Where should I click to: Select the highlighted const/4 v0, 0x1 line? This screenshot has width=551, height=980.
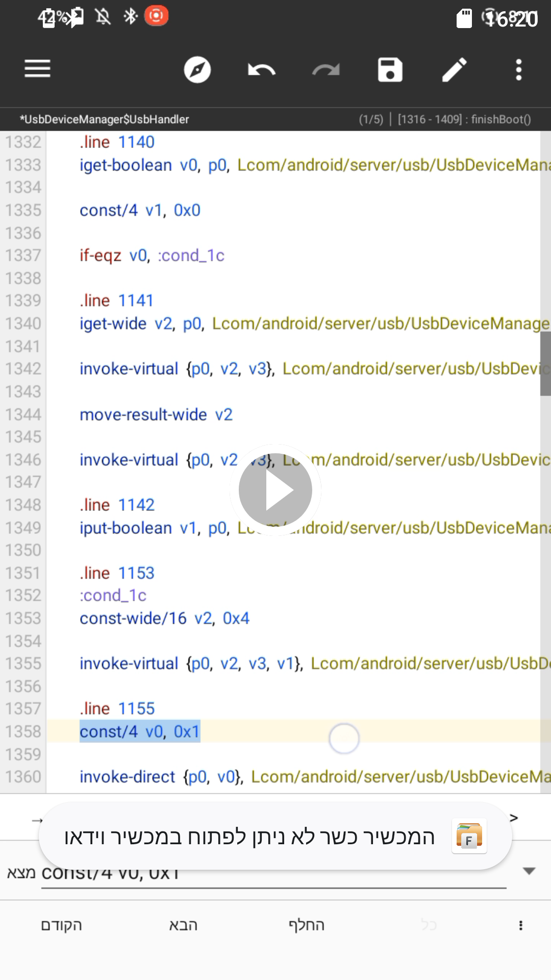point(140,731)
